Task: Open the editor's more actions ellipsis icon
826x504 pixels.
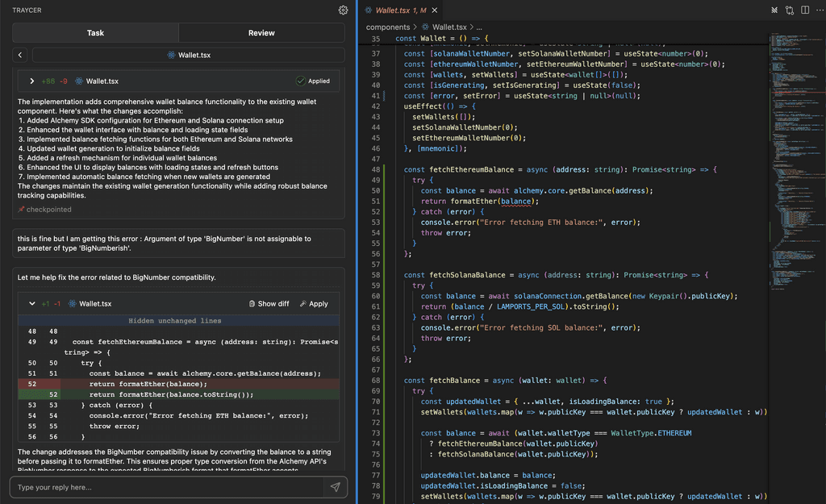Action: click(x=820, y=9)
